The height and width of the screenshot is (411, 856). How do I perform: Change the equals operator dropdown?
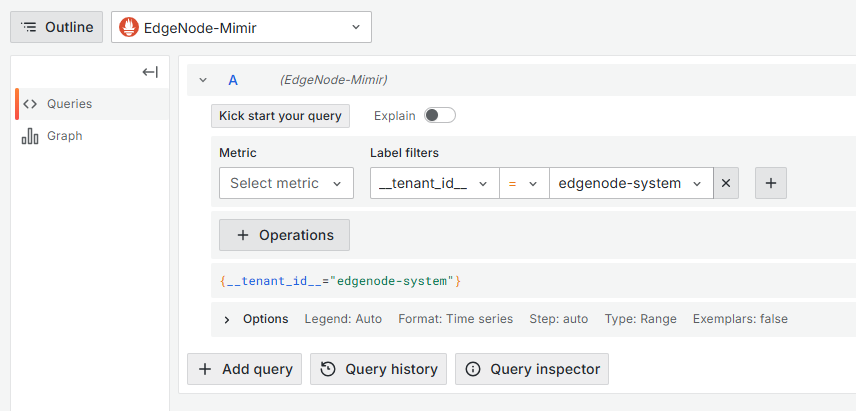coord(524,184)
